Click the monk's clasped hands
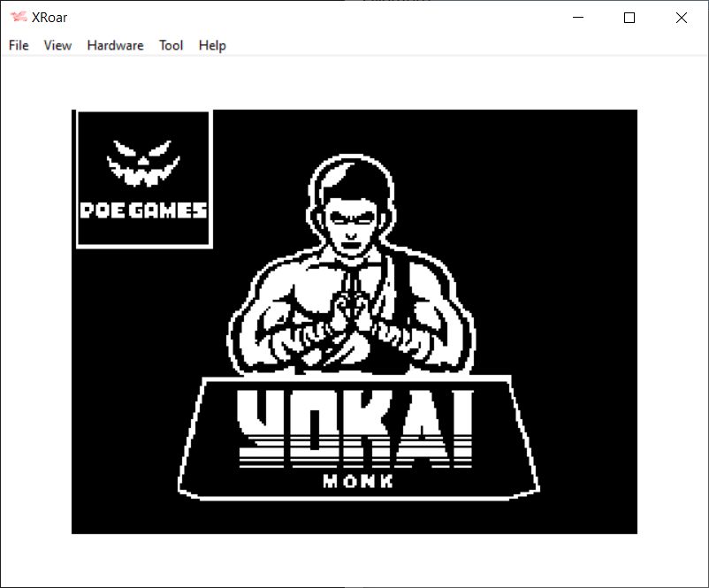This screenshot has width=709, height=588. [349, 314]
